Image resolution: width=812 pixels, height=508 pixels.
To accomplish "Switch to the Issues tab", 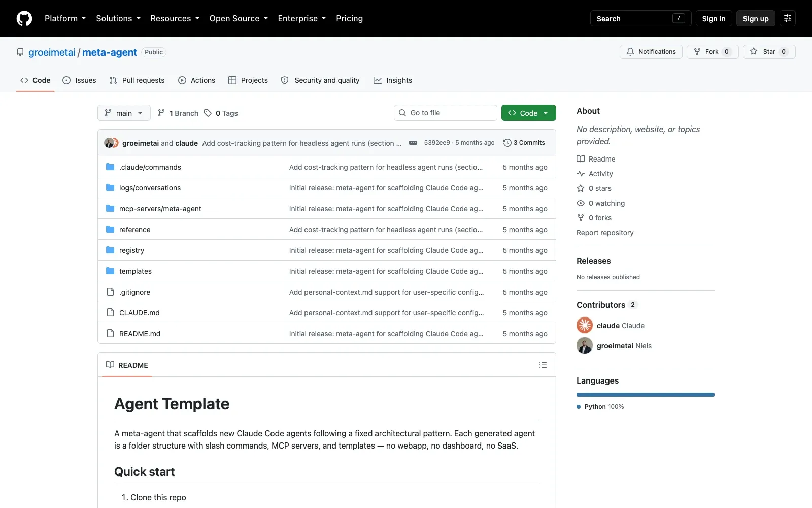I will [x=79, y=80].
